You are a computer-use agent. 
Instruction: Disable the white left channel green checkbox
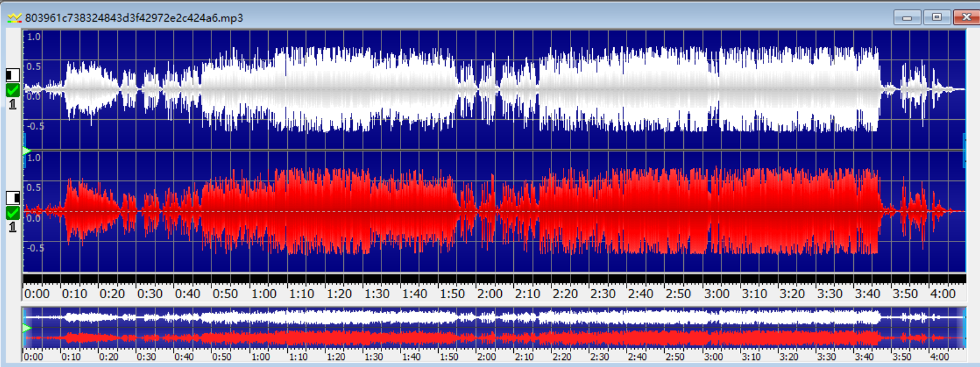coord(12,90)
